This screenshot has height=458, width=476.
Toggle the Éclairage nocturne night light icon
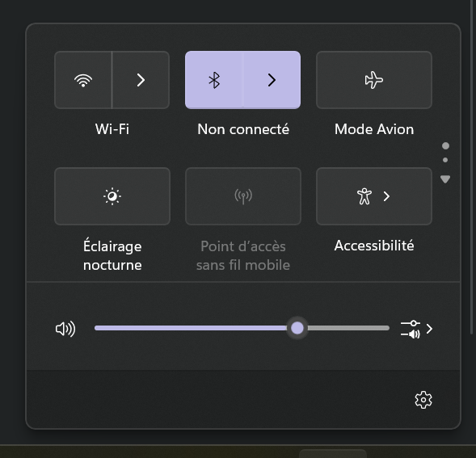pos(112,196)
